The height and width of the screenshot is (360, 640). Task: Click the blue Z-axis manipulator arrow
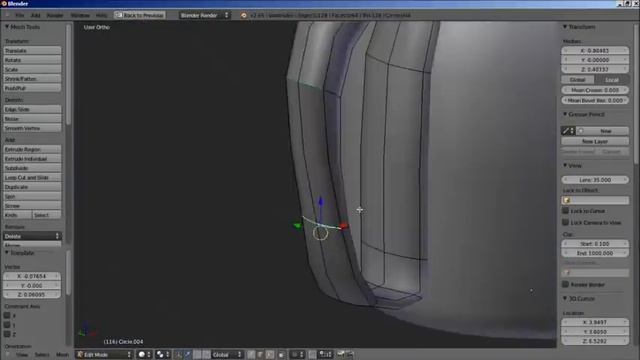pos(320,202)
